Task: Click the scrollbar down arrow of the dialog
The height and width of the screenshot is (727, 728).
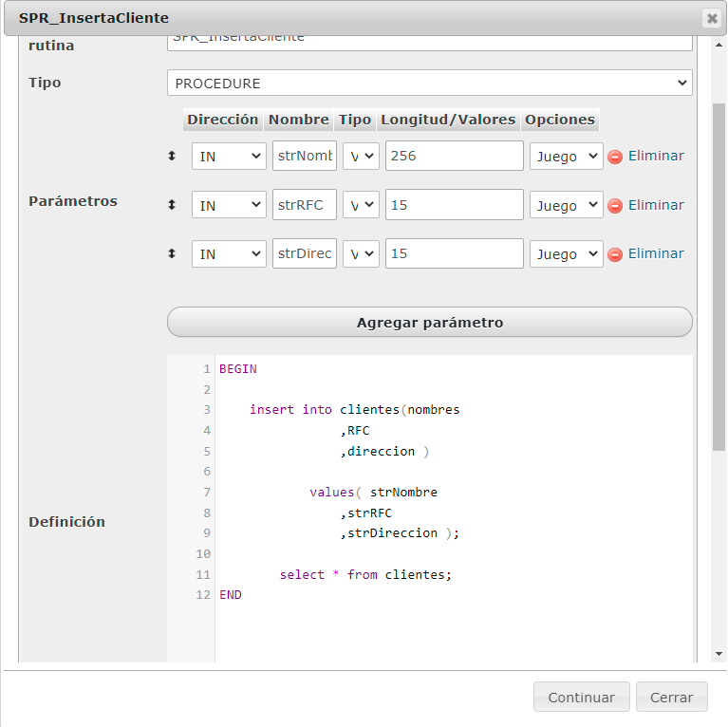Action: (x=719, y=654)
